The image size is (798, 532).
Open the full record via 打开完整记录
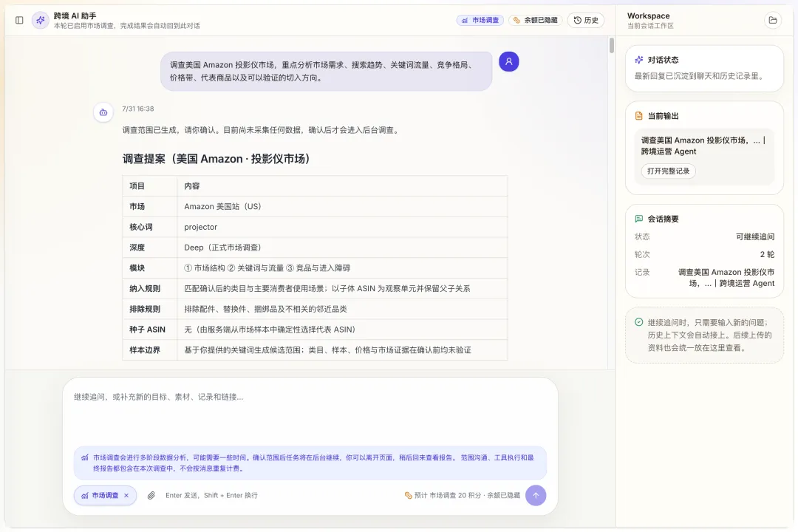coord(668,171)
